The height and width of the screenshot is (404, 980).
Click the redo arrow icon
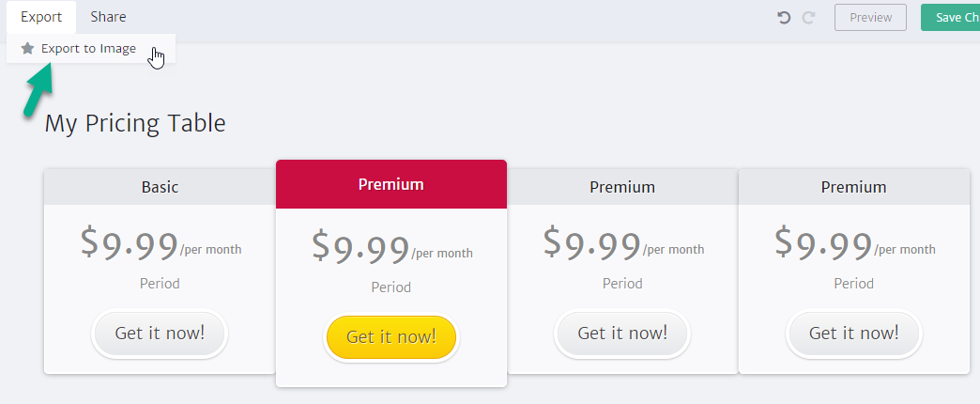(809, 18)
